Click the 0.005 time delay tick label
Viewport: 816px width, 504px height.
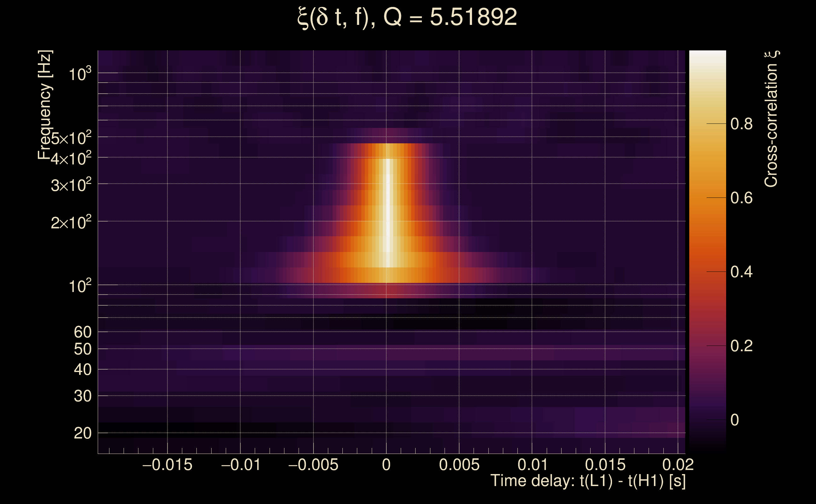(x=459, y=465)
